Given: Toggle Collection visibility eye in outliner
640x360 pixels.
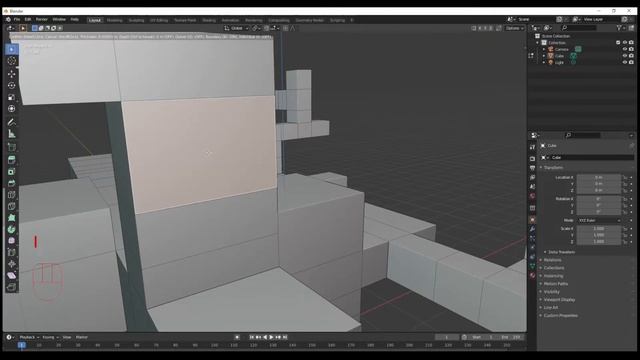Looking at the screenshot, I should click(x=624, y=42).
